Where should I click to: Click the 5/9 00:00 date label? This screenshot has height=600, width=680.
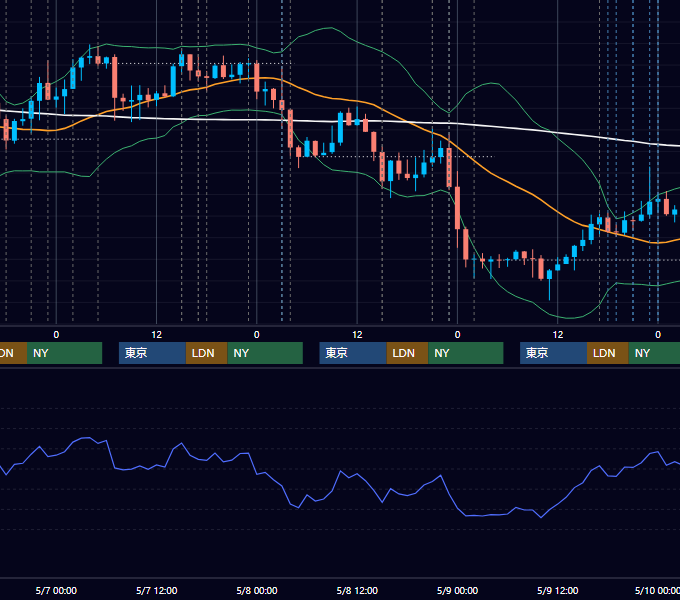458,590
